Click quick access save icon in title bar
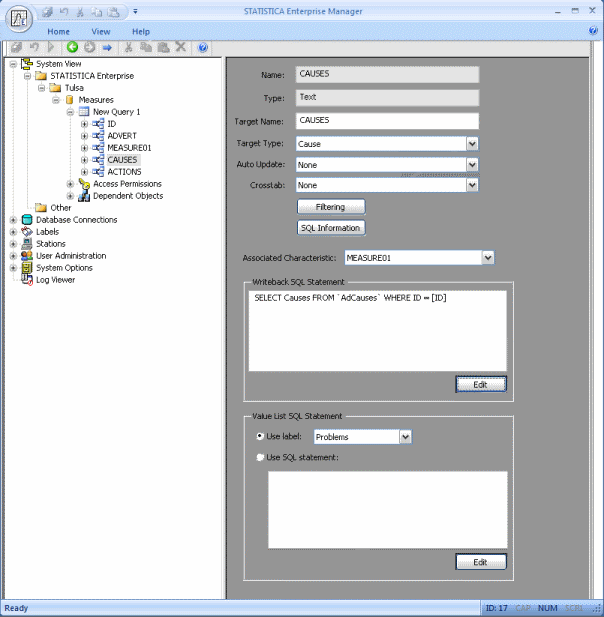 coord(48,12)
